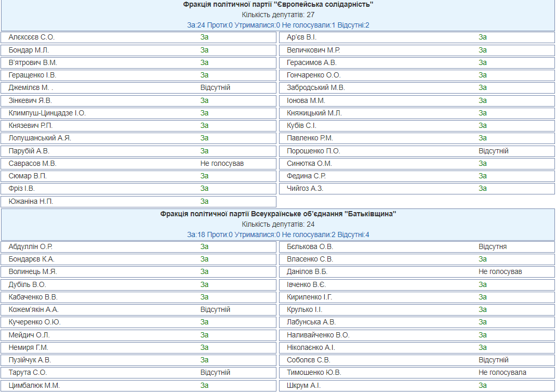Viewport: 556px width, 392px height.
Task: Select the name Павленко Р.М.
Action: pos(310,138)
